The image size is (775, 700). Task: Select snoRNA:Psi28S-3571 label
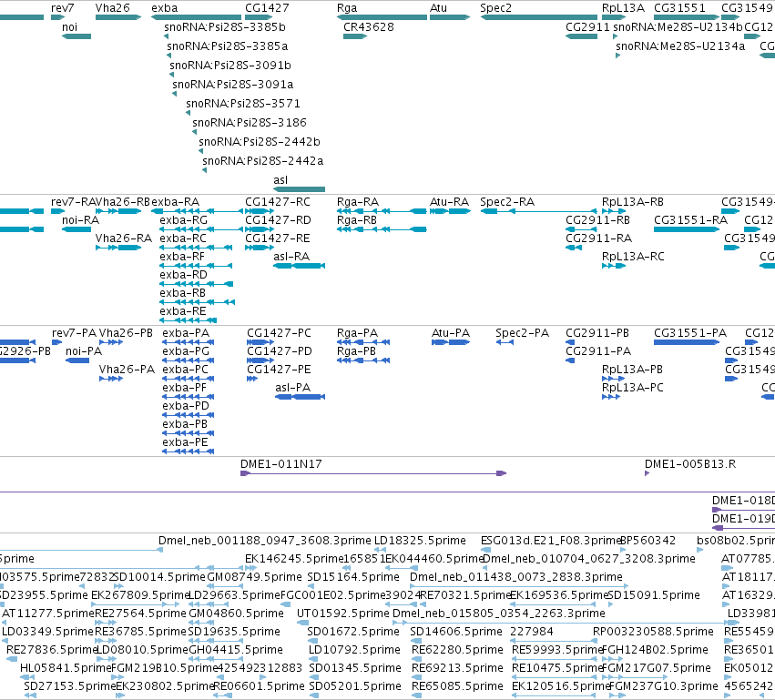click(x=243, y=104)
